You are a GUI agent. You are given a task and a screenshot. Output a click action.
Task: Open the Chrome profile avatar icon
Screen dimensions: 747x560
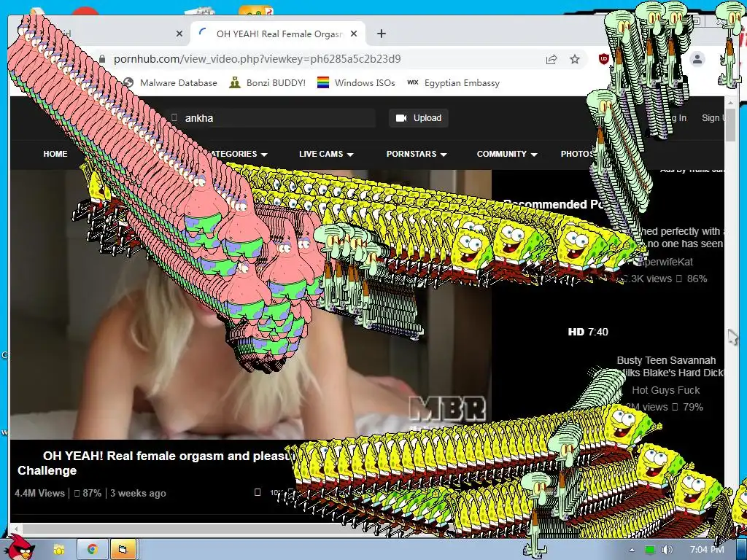click(697, 59)
